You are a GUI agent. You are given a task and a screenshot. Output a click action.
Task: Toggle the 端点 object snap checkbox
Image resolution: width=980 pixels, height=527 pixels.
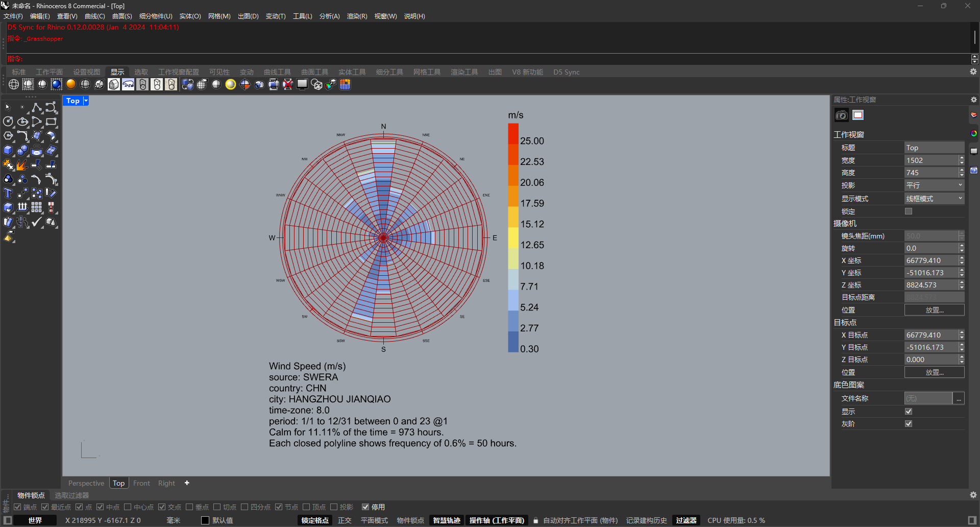[17, 507]
